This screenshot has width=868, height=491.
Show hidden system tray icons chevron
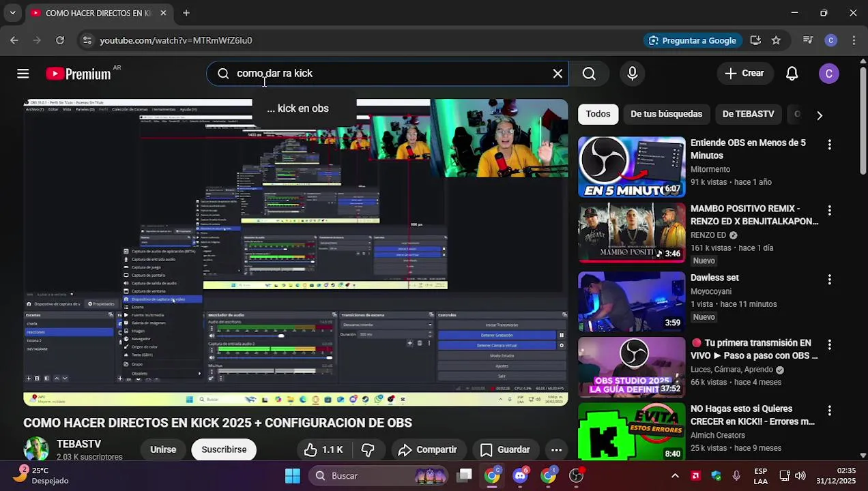click(x=675, y=475)
